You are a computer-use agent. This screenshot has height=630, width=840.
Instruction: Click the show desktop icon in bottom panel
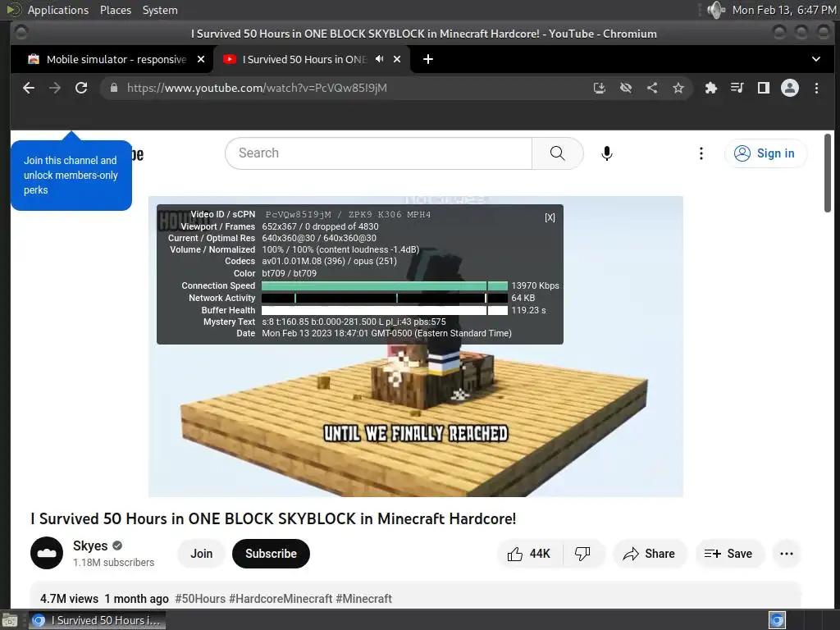10,620
